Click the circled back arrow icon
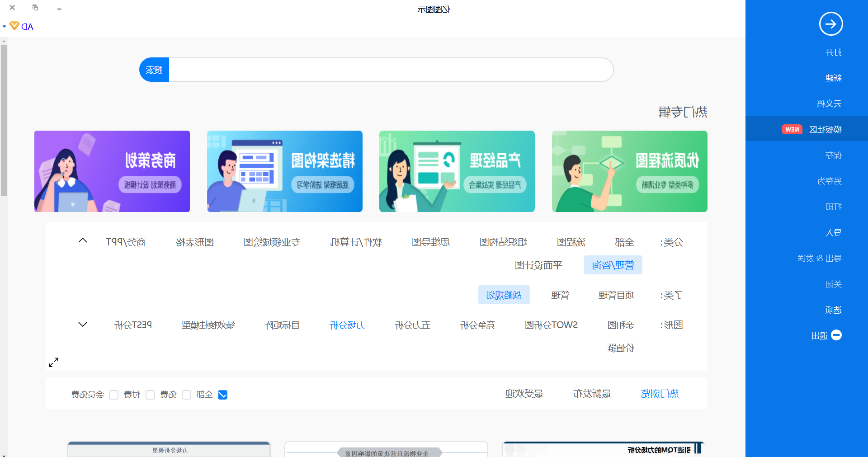868x457 pixels. click(831, 24)
